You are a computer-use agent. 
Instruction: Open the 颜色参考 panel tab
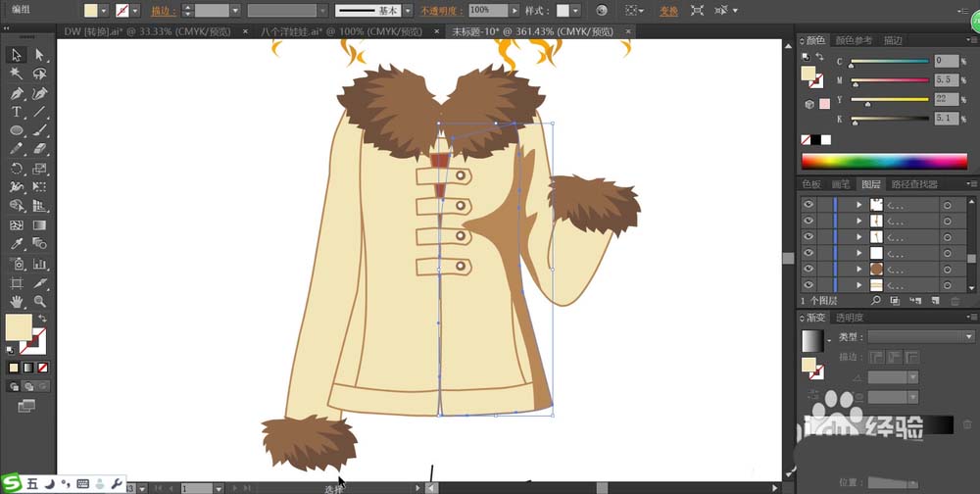click(854, 40)
